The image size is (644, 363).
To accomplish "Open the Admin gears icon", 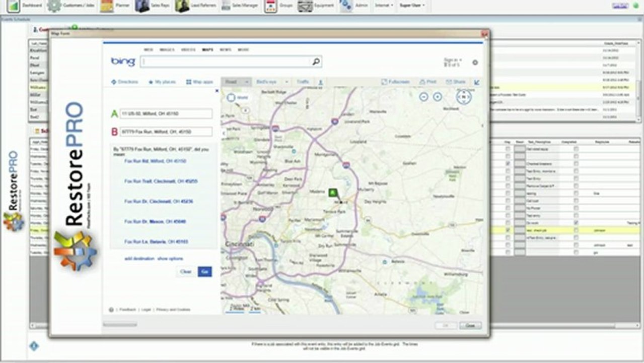I will click(345, 6).
